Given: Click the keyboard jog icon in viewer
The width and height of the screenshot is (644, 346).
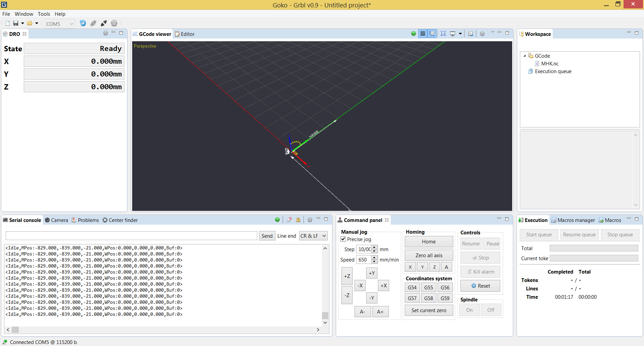Looking at the screenshot, I should [x=471, y=34].
